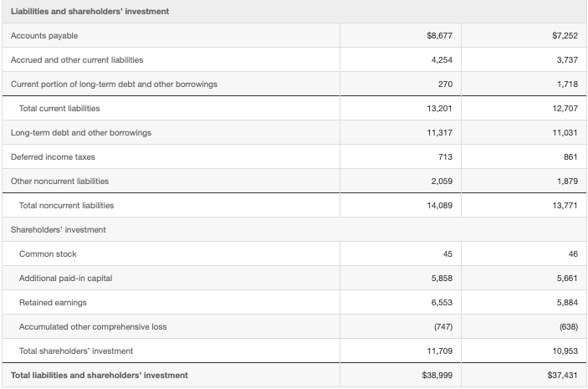Viewport: 588px width, 389px height.
Task: Select 'Accrued and other current liabilities' label
Action: [77, 60]
